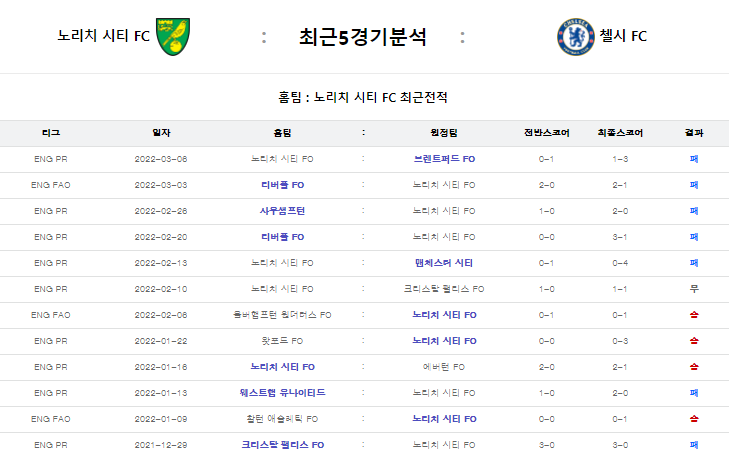Viewport: 729px width, 457px height.
Task: Click the 결과 column header
Action: click(694, 133)
